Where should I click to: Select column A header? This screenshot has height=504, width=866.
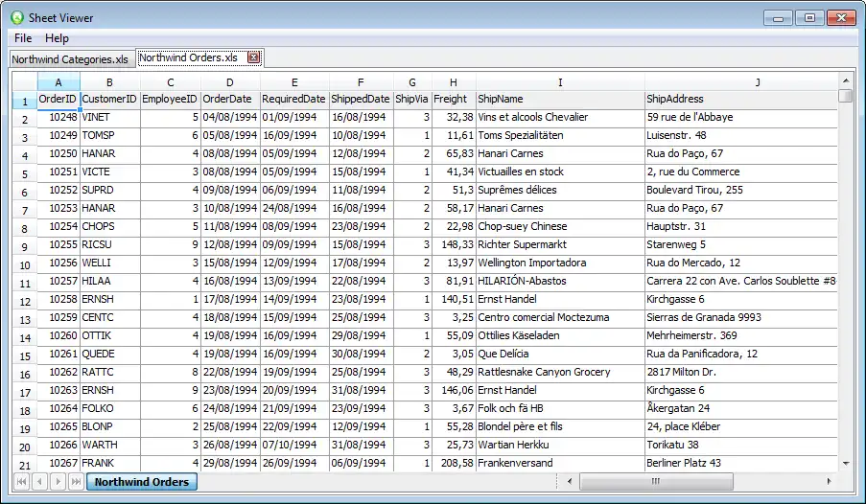coord(59,82)
